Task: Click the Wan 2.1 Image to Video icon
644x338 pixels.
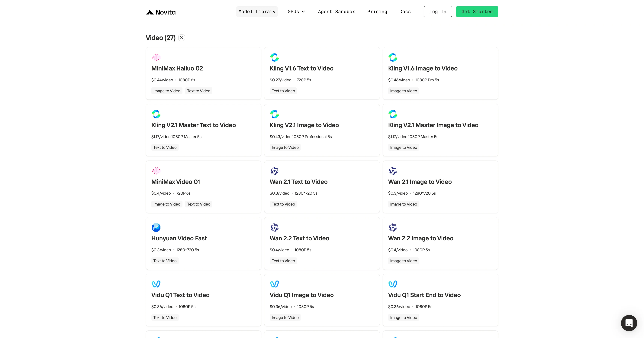Action: (393, 171)
